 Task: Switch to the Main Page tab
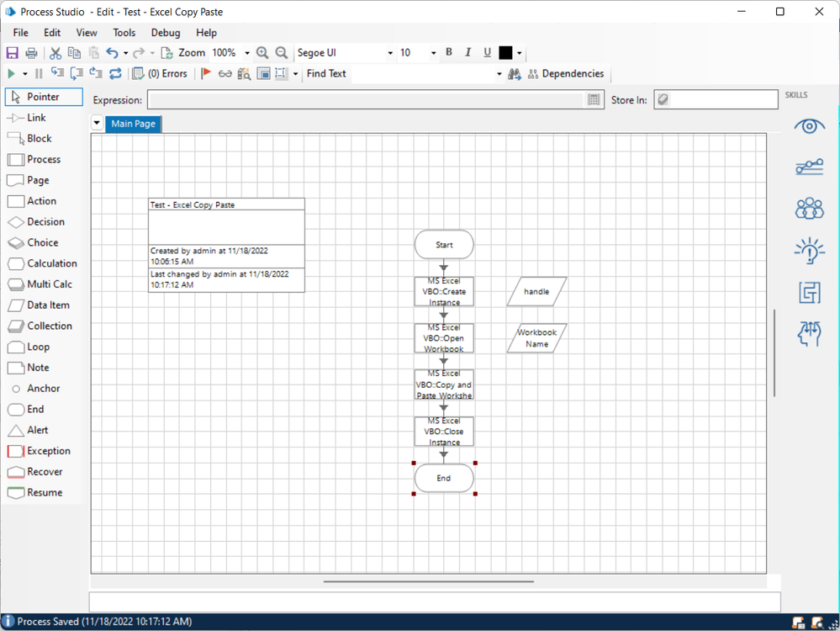133,124
